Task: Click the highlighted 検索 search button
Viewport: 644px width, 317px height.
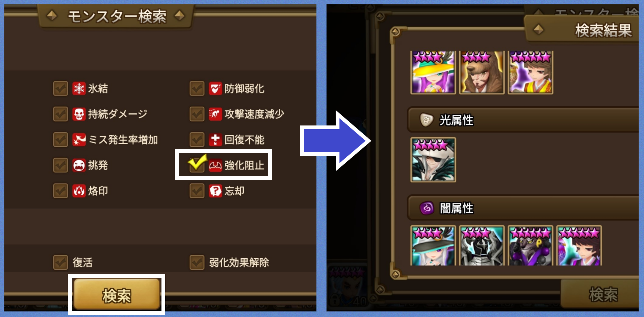Action: (117, 295)
